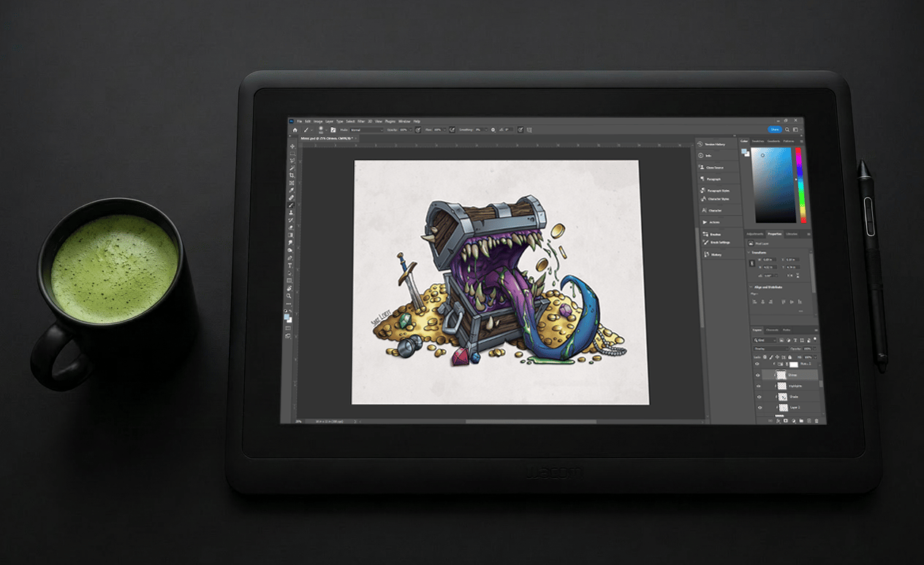Open the History panel
This screenshot has width=924, height=565.
[x=711, y=254]
